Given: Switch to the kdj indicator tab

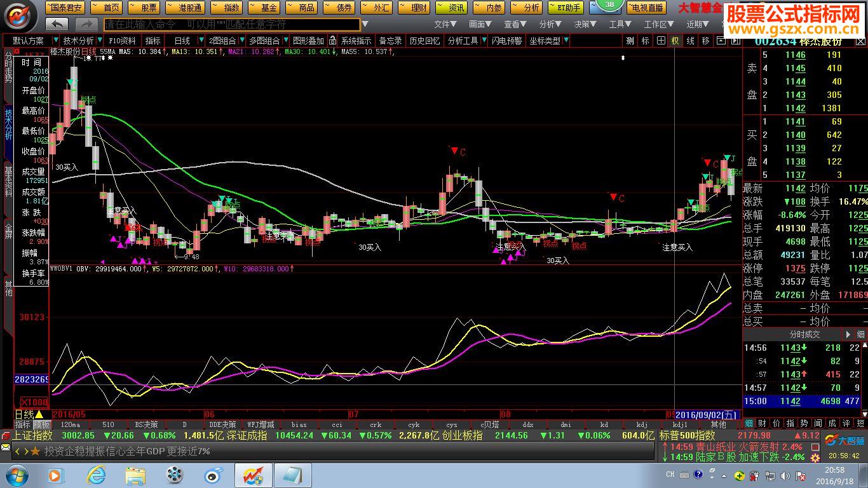Looking at the screenshot, I should pos(642,424).
